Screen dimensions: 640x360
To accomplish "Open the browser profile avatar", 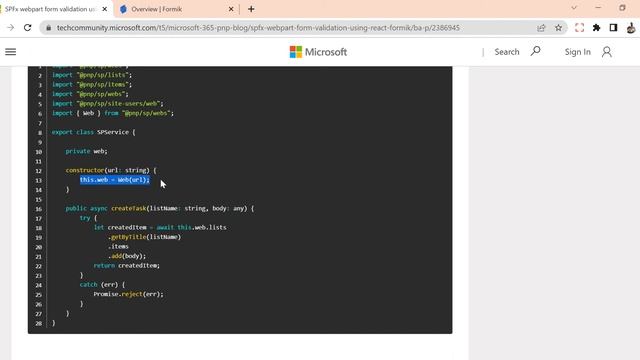I will pyautogui.click(x=631, y=28).
